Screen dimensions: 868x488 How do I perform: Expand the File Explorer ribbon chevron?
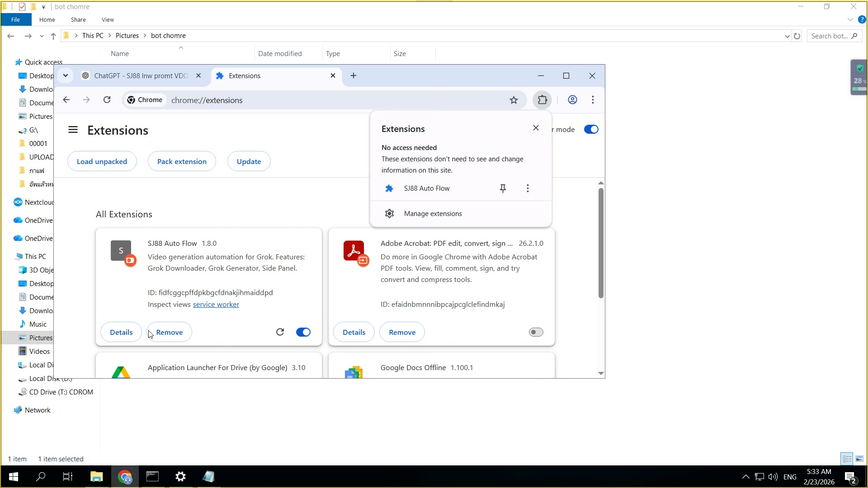click(x=850, y=20)
